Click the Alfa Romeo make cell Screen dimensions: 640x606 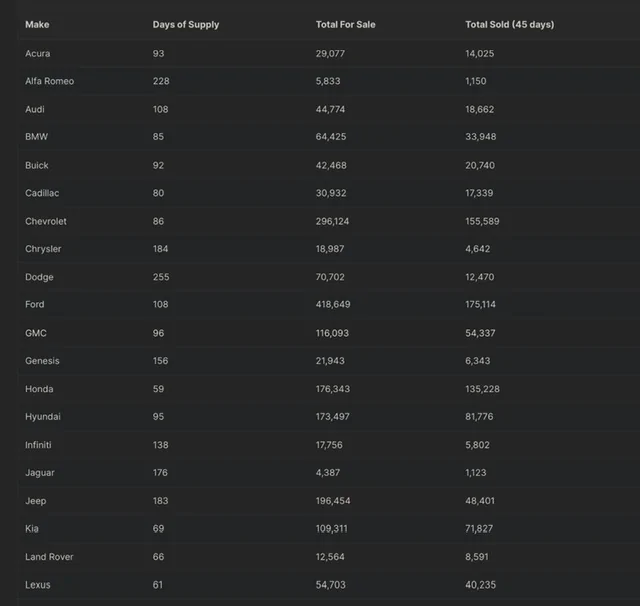[49, 81]
